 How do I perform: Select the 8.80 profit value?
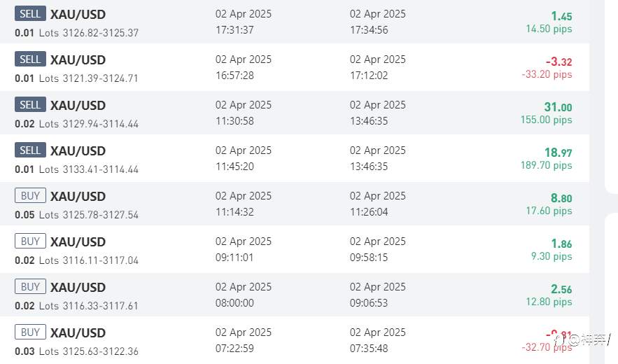(x=561, y=198)
